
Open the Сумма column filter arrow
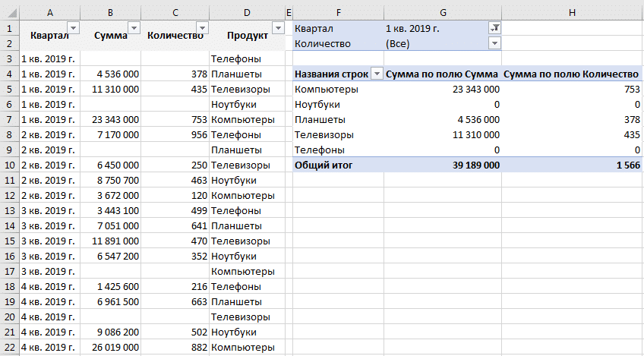point(134,28)
